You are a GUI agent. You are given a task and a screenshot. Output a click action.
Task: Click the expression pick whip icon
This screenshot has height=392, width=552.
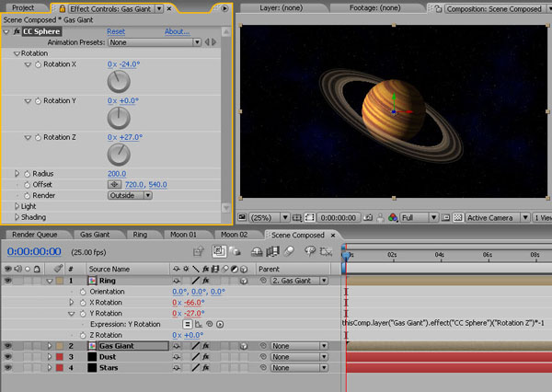click(x=207, y=325)
